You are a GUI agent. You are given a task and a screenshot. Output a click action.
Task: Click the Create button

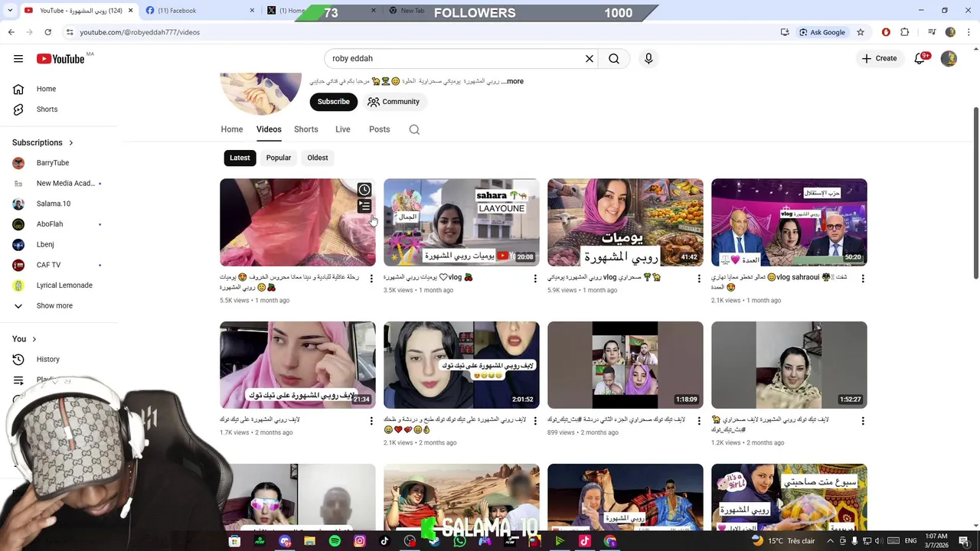(879, 58)
